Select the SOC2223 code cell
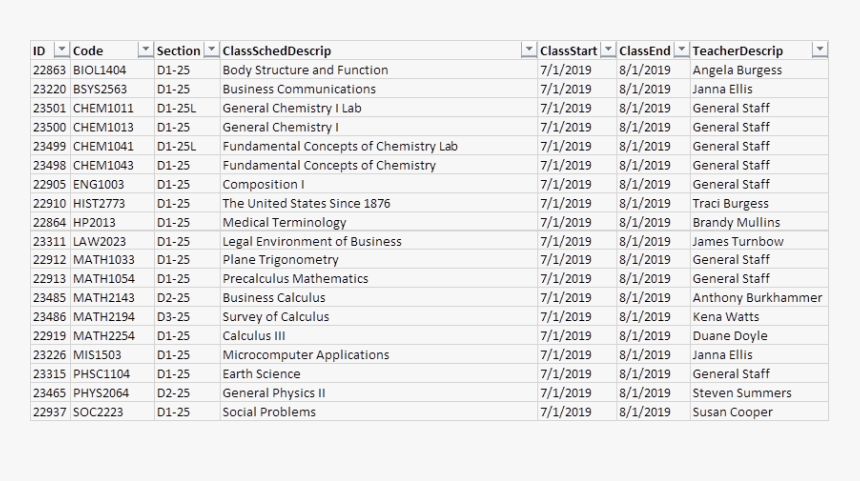 [98, 412]
